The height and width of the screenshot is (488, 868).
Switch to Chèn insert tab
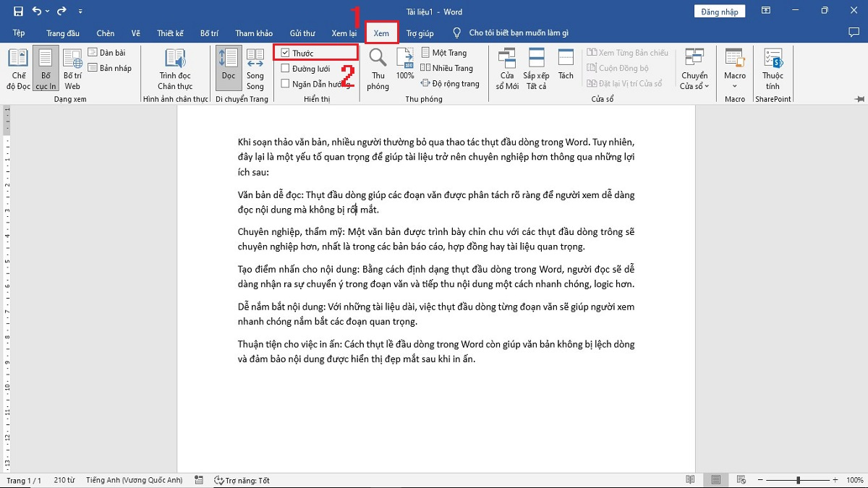[x=106, y=33]
